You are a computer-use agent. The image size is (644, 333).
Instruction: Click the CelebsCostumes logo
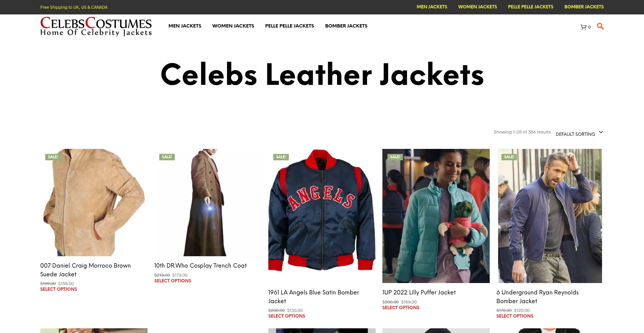tap(96, 26)
